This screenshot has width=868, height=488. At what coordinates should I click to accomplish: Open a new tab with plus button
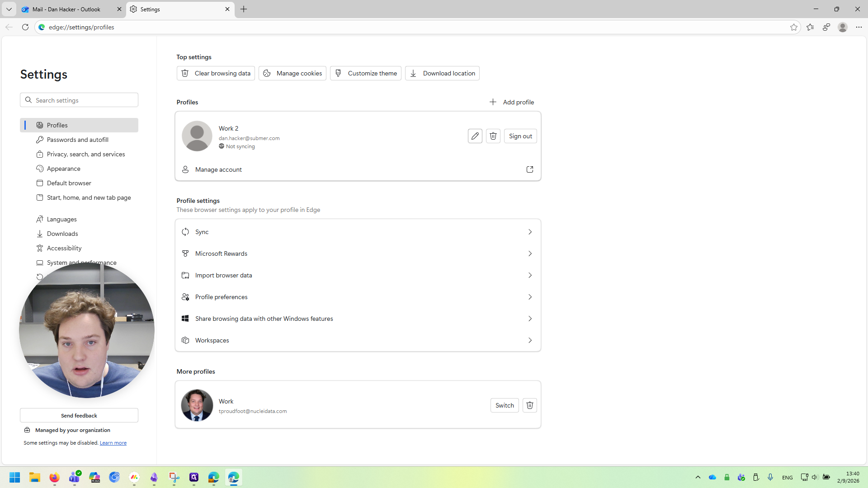[244, 9]
